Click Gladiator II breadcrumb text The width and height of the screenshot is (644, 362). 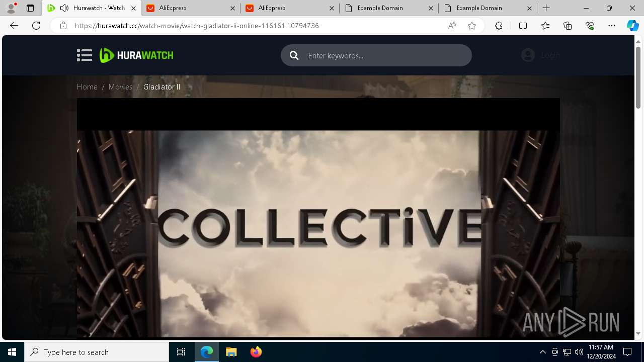(x=162, y=87)
